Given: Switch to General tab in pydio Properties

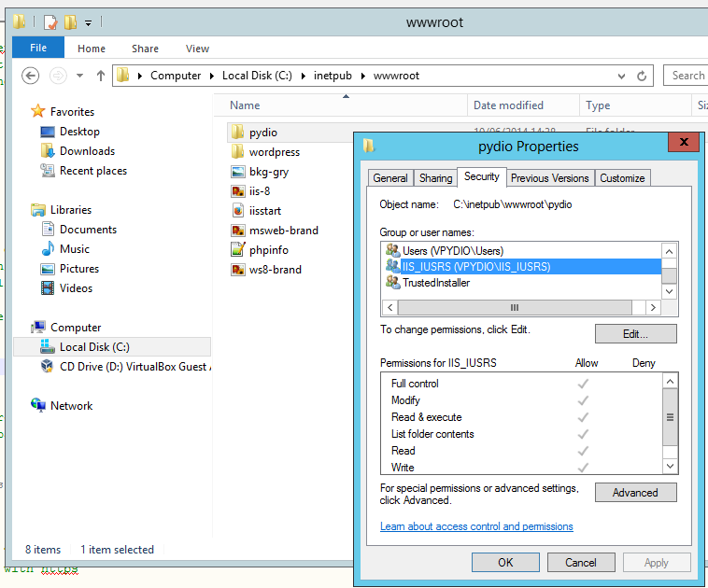Looking at the screenshot, I should (x=390, y=178).
